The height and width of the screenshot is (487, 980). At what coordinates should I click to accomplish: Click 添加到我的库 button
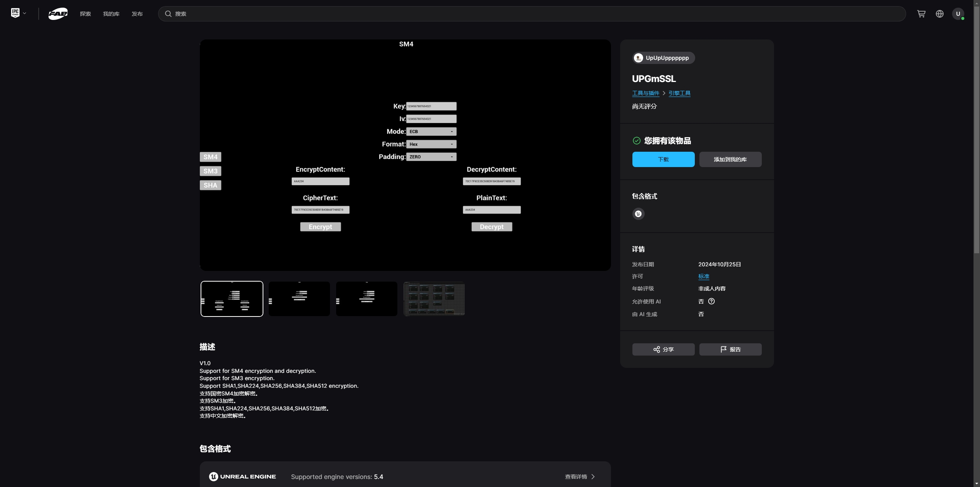click(730, 159)
